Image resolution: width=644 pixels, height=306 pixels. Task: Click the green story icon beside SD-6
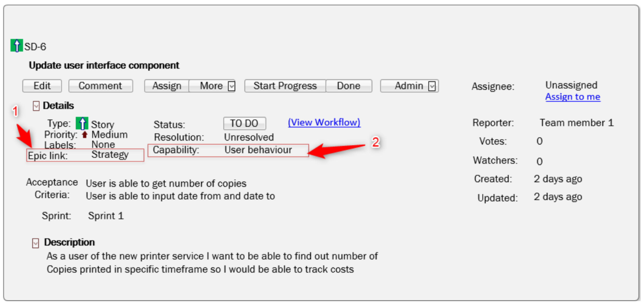point(16,46)
